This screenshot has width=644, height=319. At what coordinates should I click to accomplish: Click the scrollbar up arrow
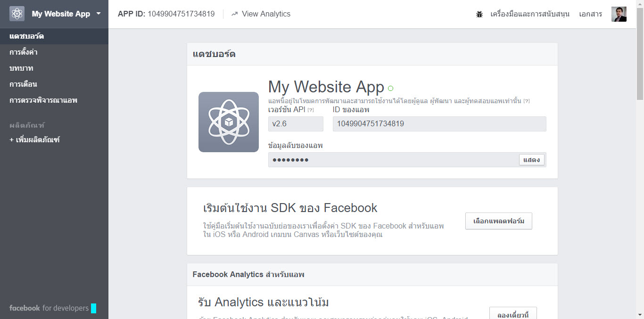coord(640,4)
